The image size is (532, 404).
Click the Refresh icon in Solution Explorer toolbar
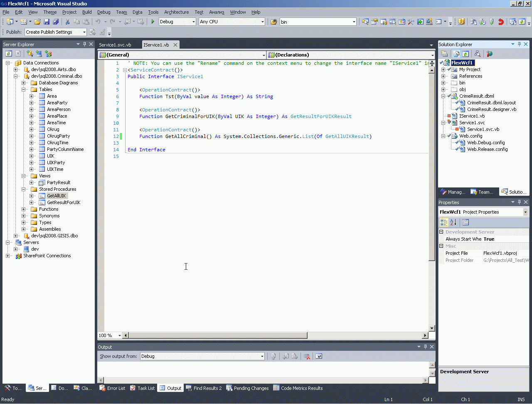click(465, 54)
